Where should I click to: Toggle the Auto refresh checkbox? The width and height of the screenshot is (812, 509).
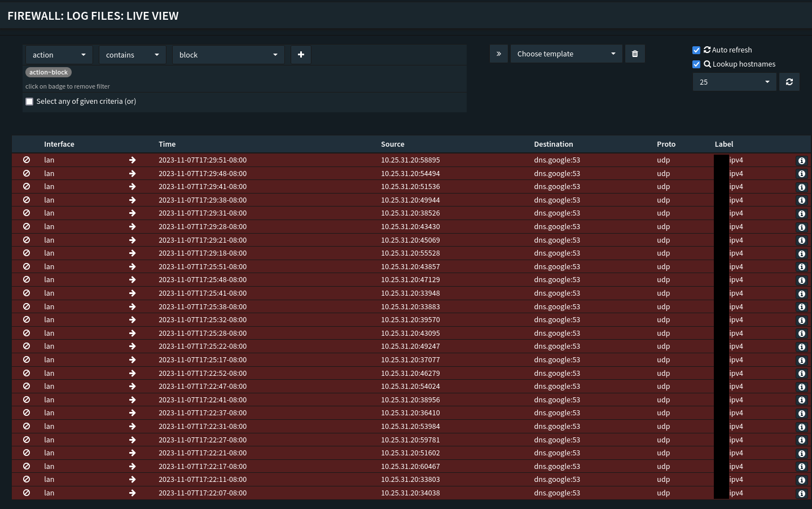tap(696, 50)
